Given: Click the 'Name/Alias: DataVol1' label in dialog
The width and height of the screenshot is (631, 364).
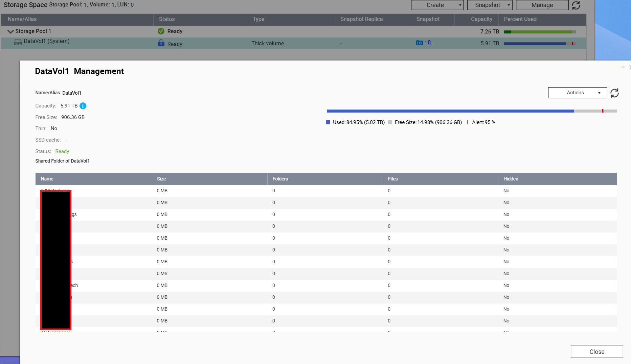Looking at the screenshot, I should (58, 93).
